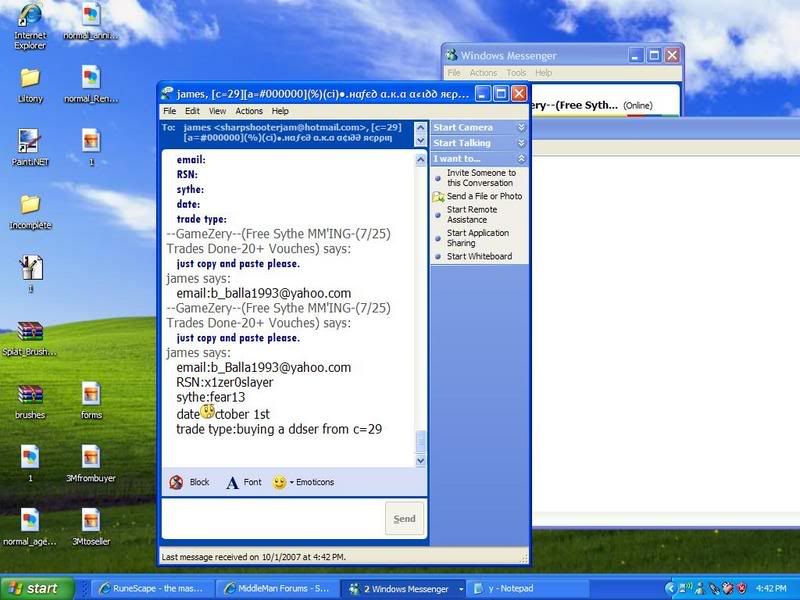The height and width of the screenshot is (600, 800).
Task: Switch to y - Notepad taskbar window
Action: (x=528, y=588)
